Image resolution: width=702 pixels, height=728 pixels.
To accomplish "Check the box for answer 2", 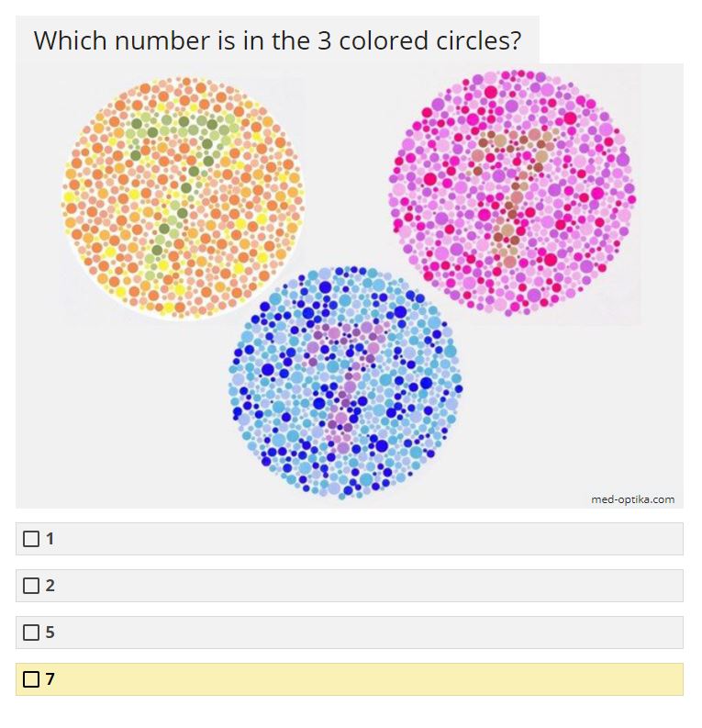I will click(31, 586).
